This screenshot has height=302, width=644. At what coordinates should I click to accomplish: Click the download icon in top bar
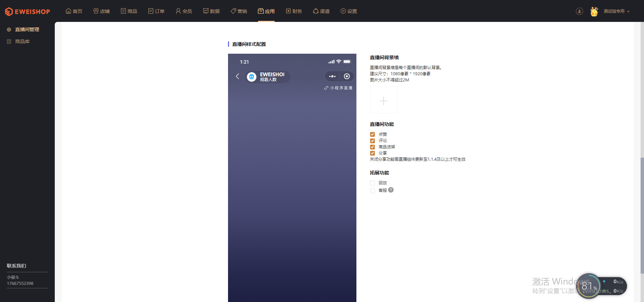(x=579, y=11)
